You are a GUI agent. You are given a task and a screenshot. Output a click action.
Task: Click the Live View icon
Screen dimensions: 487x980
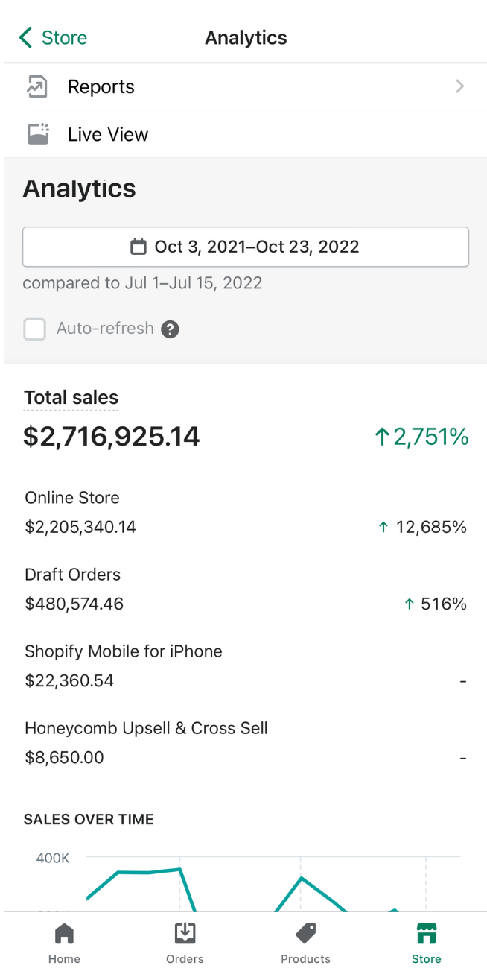pos(37,134)
